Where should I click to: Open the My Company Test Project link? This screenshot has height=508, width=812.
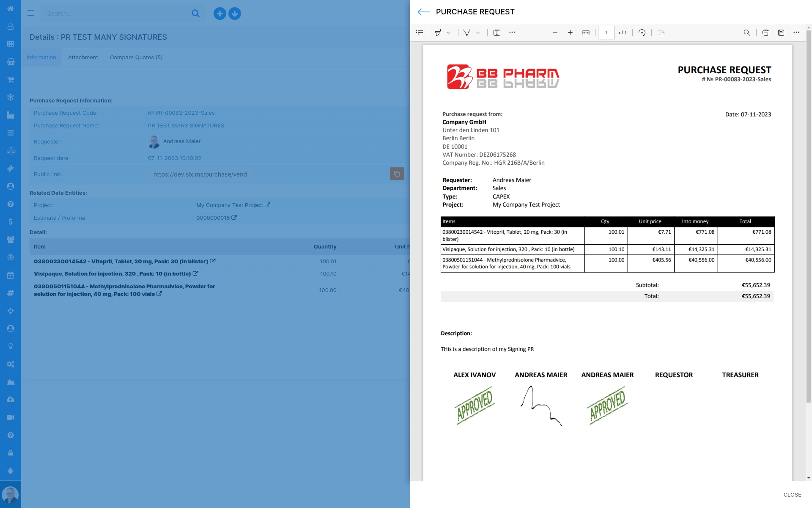(233, 205)
